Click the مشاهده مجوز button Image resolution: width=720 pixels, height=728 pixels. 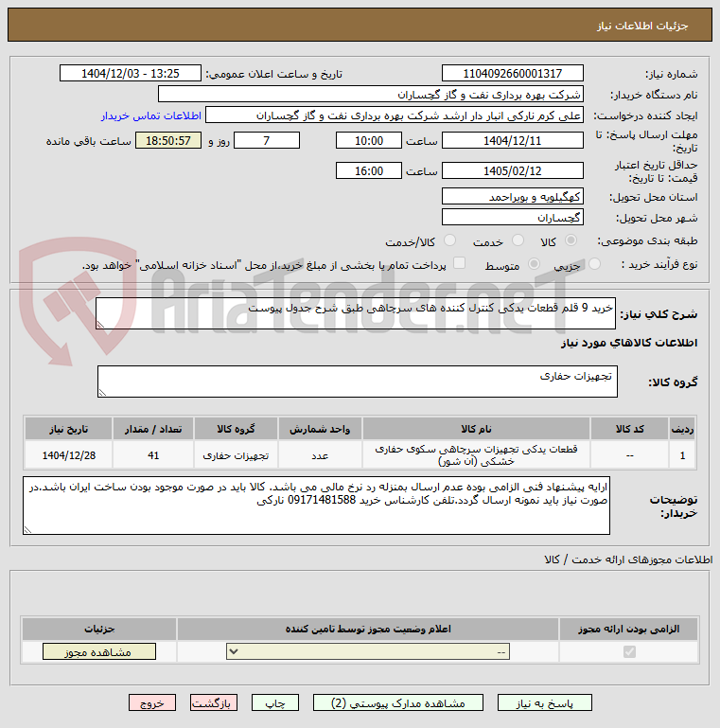coord(99,652)
